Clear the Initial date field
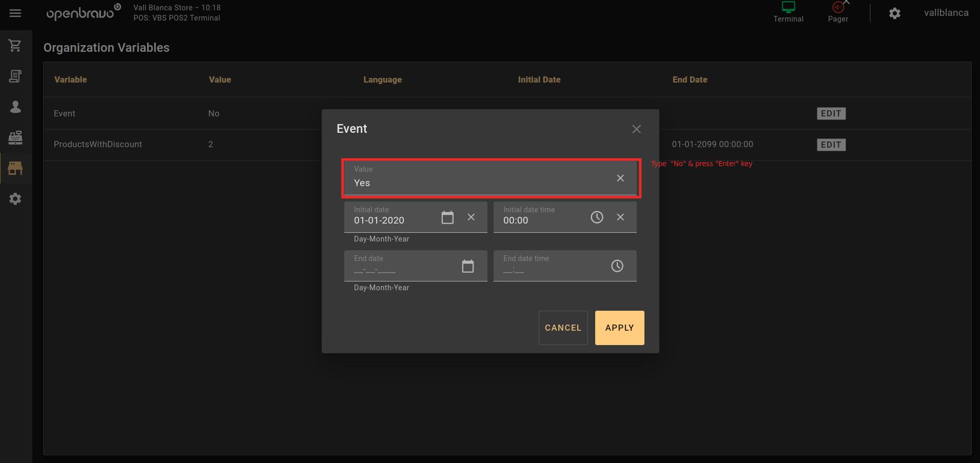This screenshot has height=463, width=980. 471,217
